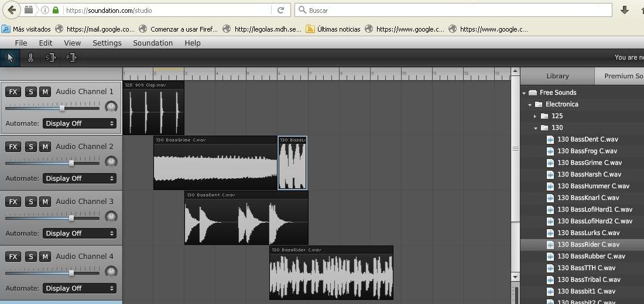The width and height of the screenshot is (644, 304).
Task: Adjust pan knob on Audio Channel 3
Action: 111,217
